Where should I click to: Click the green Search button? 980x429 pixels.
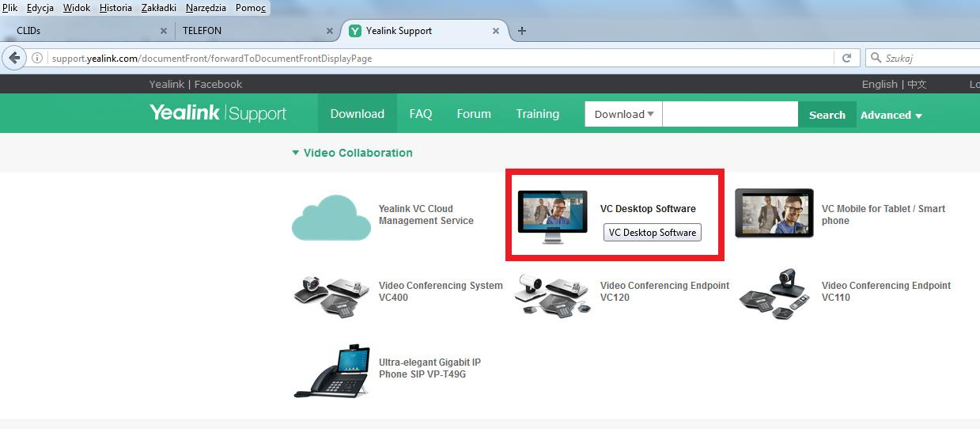(x=827, y=114)
